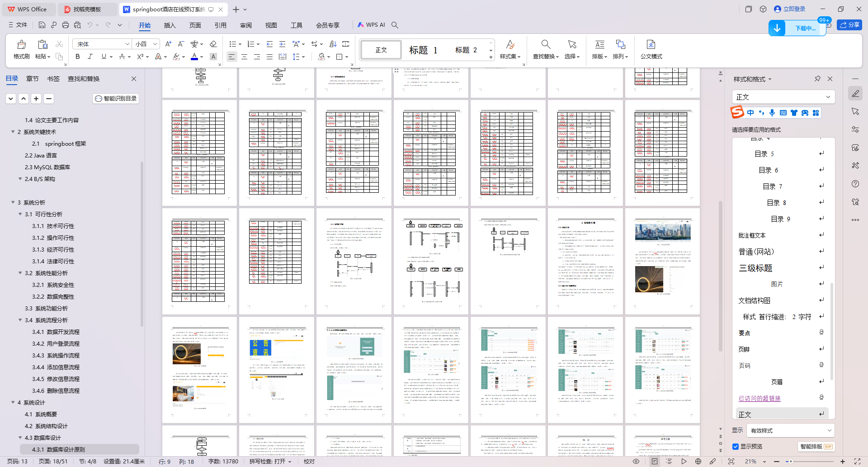Toggle the 显示预览 checkbox

coord(736,447)
